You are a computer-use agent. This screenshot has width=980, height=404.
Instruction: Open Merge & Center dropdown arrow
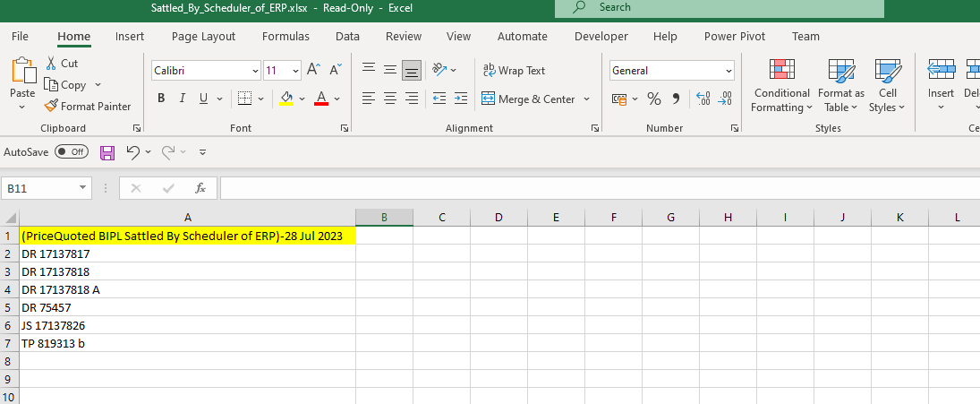tap(586, 99)
